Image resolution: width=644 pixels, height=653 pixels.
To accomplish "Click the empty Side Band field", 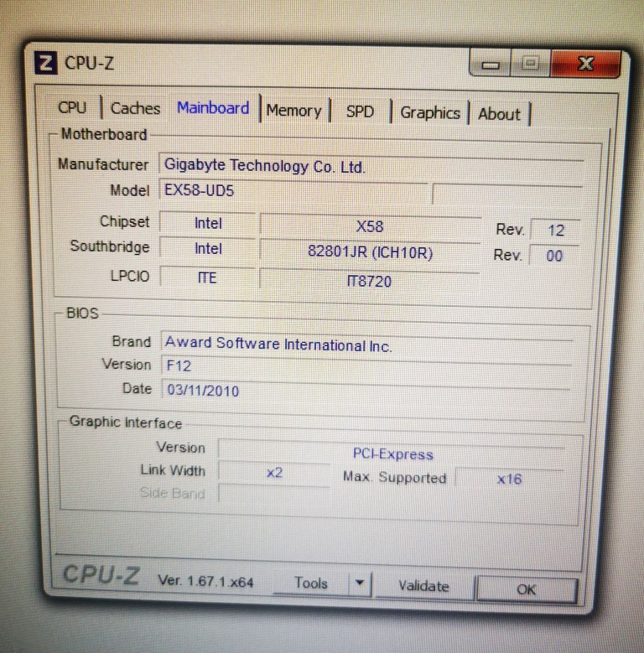I will click(x=274, y=495).
